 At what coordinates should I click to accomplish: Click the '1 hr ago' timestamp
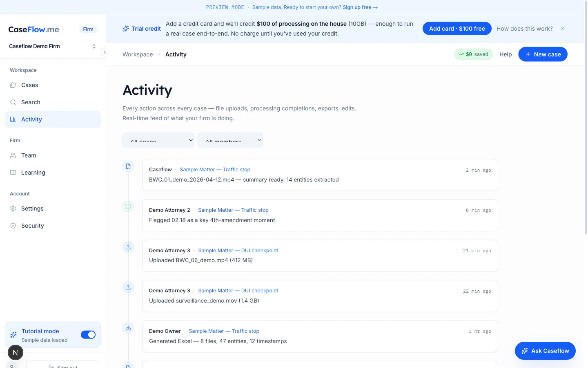(x=480, y=331)
